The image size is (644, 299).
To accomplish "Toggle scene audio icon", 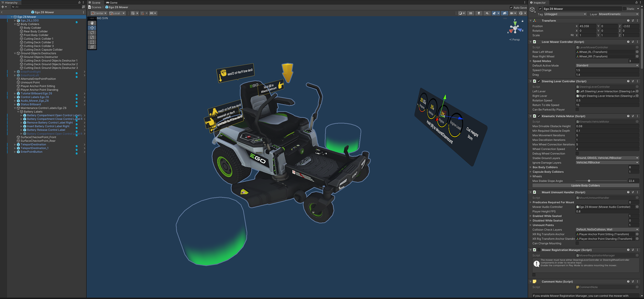I will (x=487, y=13).
